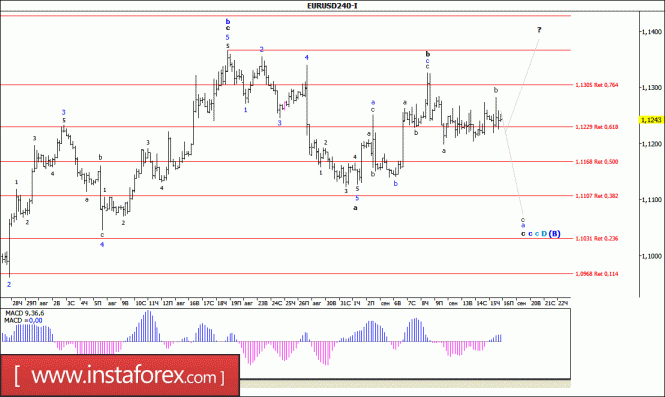
Task: Select the 1,1229 Ret 0,618 level label
Action: pos(596,127)
